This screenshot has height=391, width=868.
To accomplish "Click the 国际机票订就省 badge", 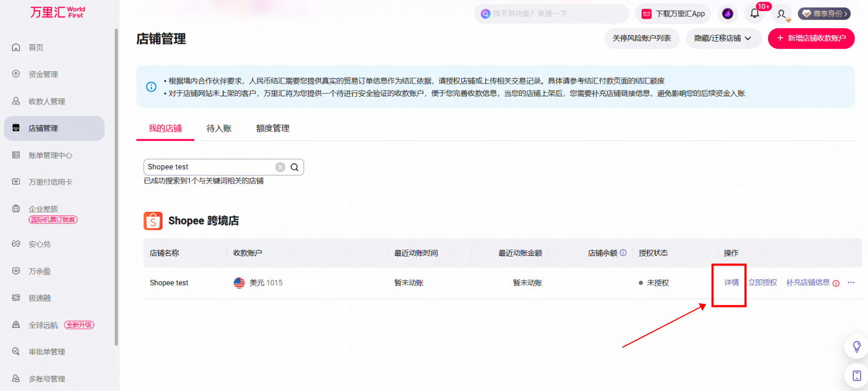I will pos(53,220).
